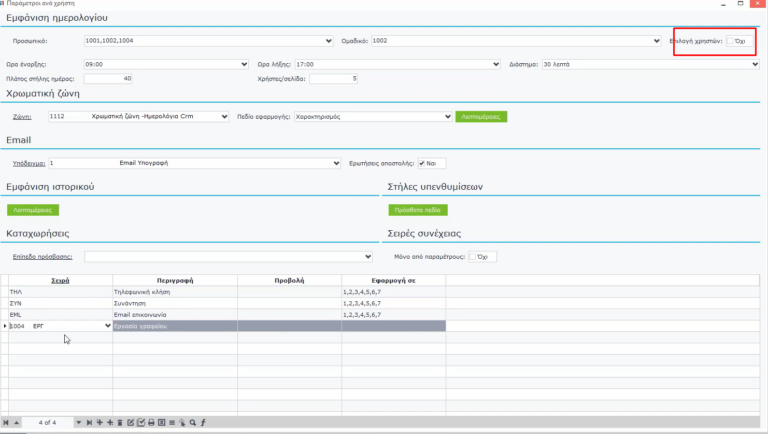
Task: Jump to last record in navigator
Action: tap(89, 422)
